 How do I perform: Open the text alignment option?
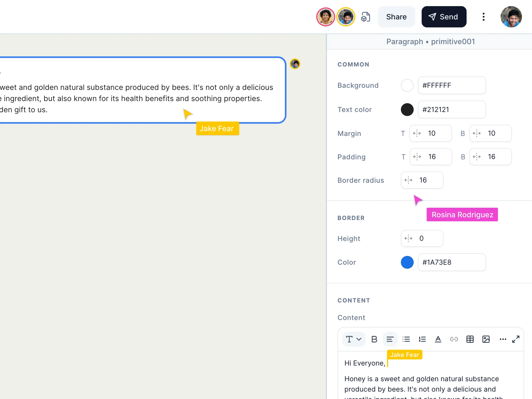390,339
